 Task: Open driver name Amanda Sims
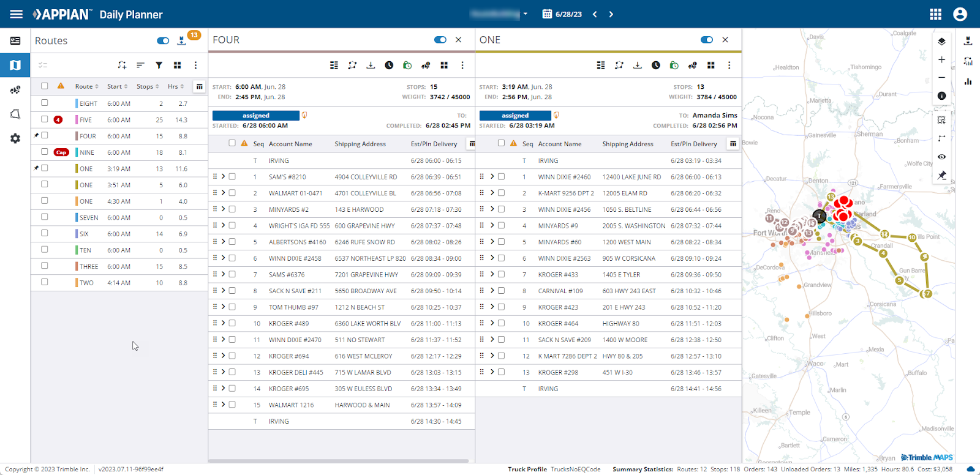(x=715, y=115)
